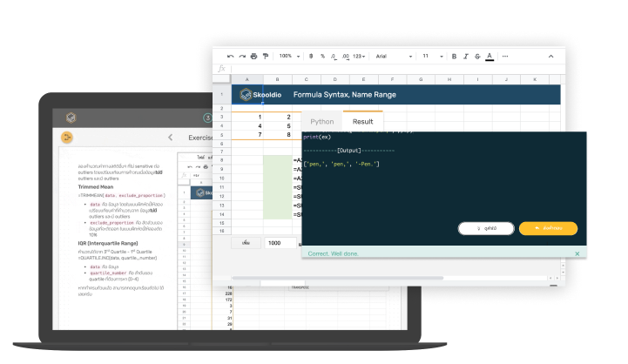Image resolution: width=628 pixels, height=364 pixels.
Task: Click the Redo arrow in spreadsheet toolbar
Action: coord(241,56)
